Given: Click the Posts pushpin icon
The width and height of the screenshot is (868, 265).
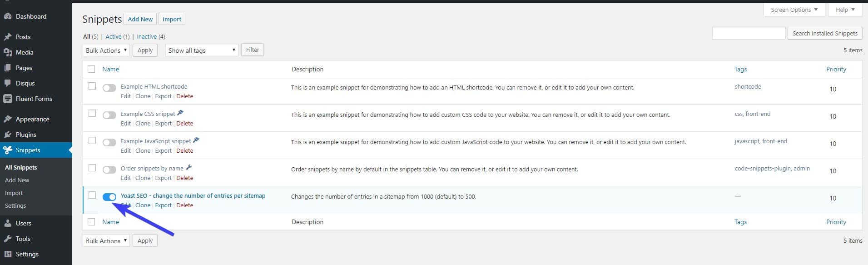Looking at the screenshot, I should coord(7,37).
